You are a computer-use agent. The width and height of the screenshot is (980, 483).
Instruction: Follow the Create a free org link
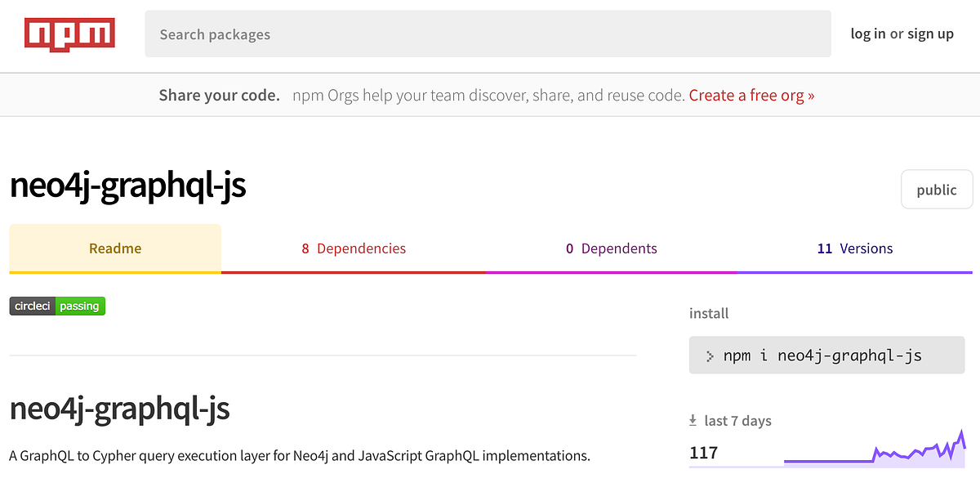coord(751,95)
